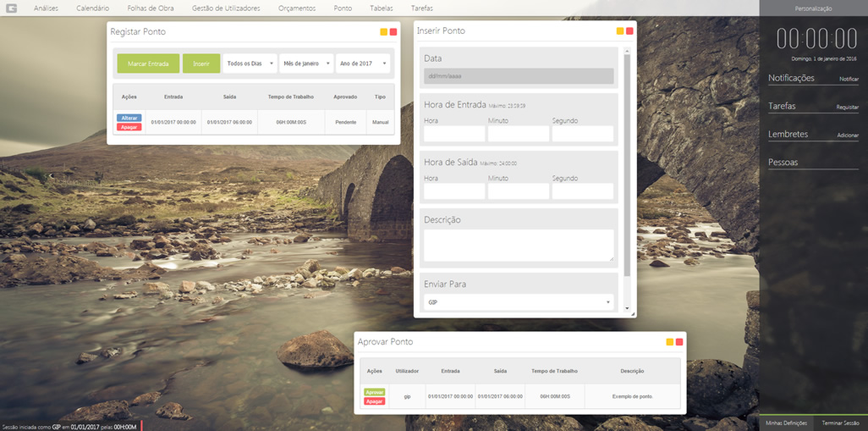Click Alterar on the point record row
The height and width of the screenshot is (431, 868).
click(129, 119)
